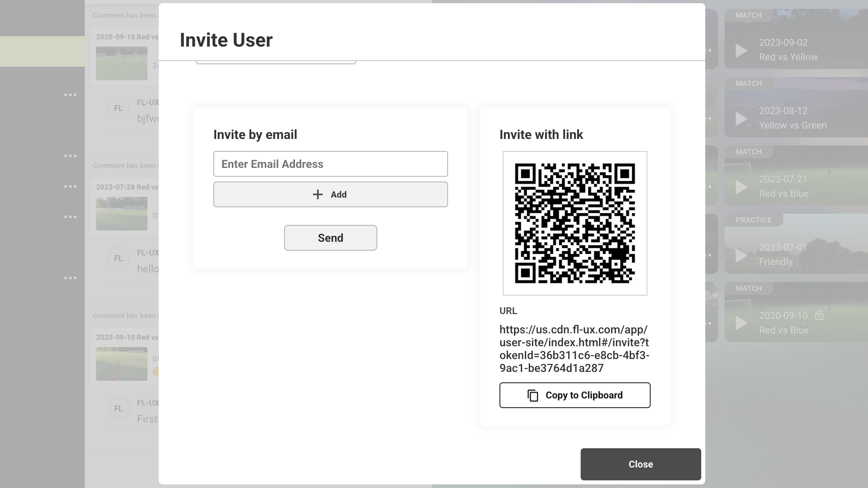Open the bottom 2020-09-10 comment video thumbnail
The image size is (868, 488).
(122, 364)
